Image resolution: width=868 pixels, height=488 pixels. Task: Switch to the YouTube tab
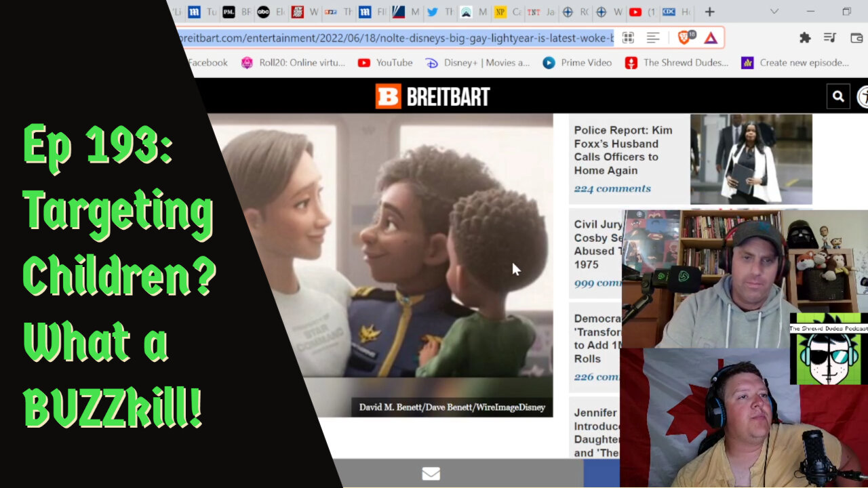point(635,12)
